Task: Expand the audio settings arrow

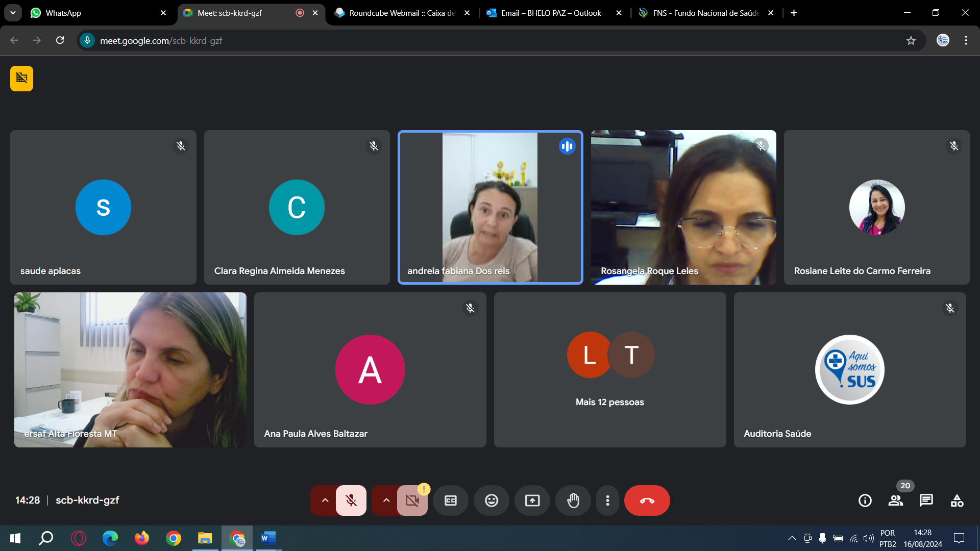Action: 325,500
